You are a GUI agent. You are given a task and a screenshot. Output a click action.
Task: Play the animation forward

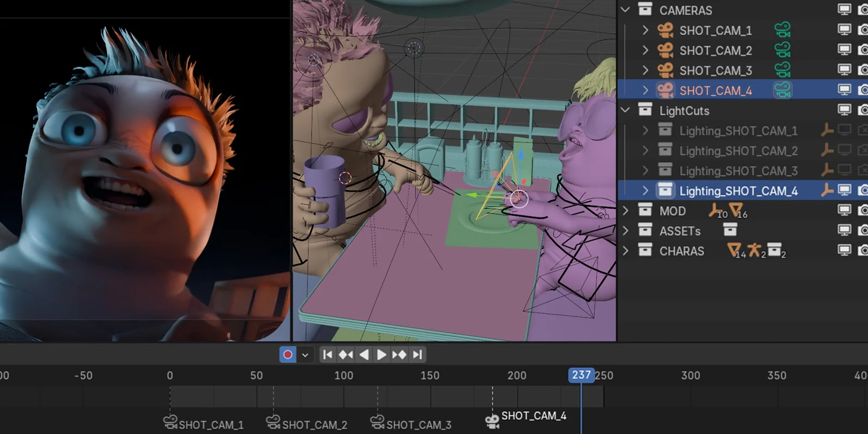point(381,355)
